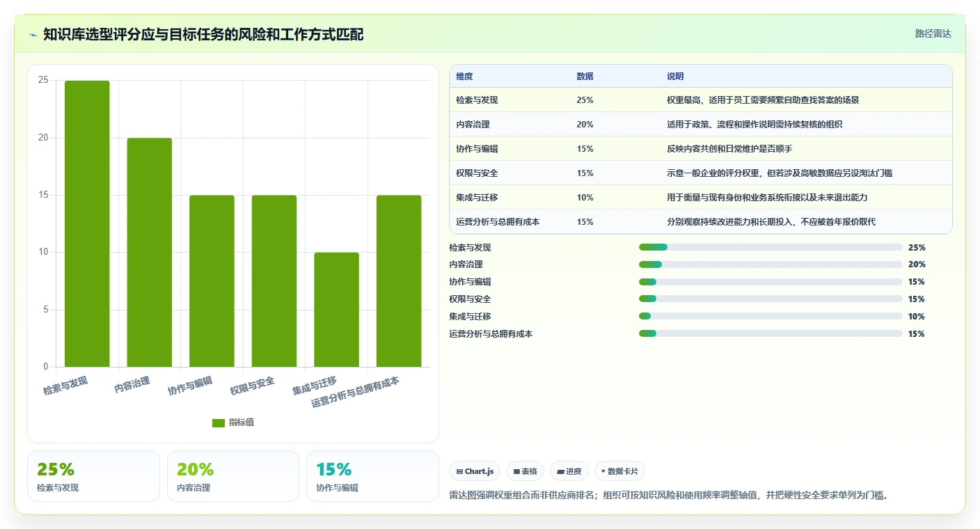980x529 pixels.
Task: Click the 表格 tag chip
Action: point(525,471)
